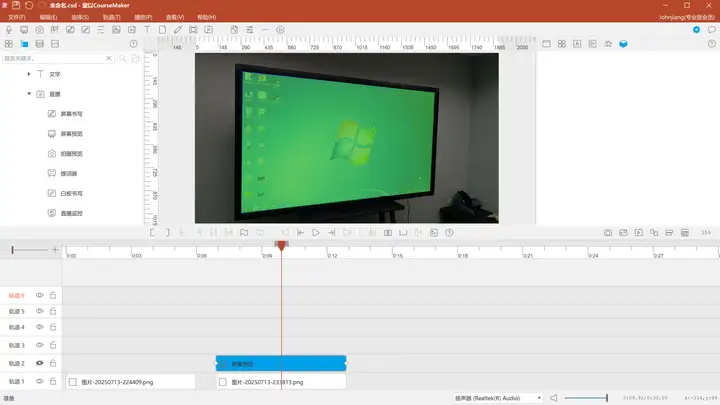This screenshot has width=720, height=405.
Task: Click the right panel help question icon
Action: (x=711, y=44)
